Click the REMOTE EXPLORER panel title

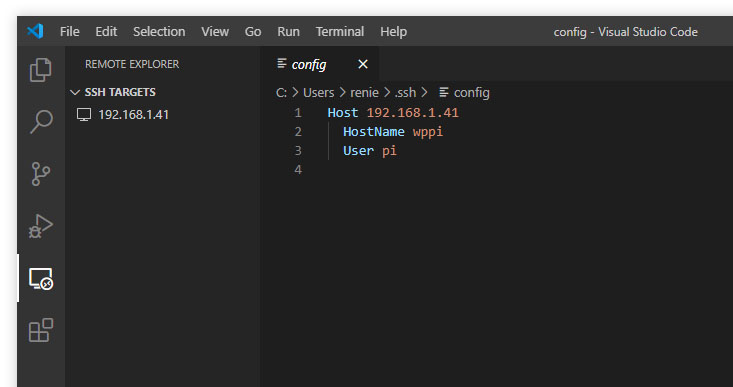pos(132,64)
